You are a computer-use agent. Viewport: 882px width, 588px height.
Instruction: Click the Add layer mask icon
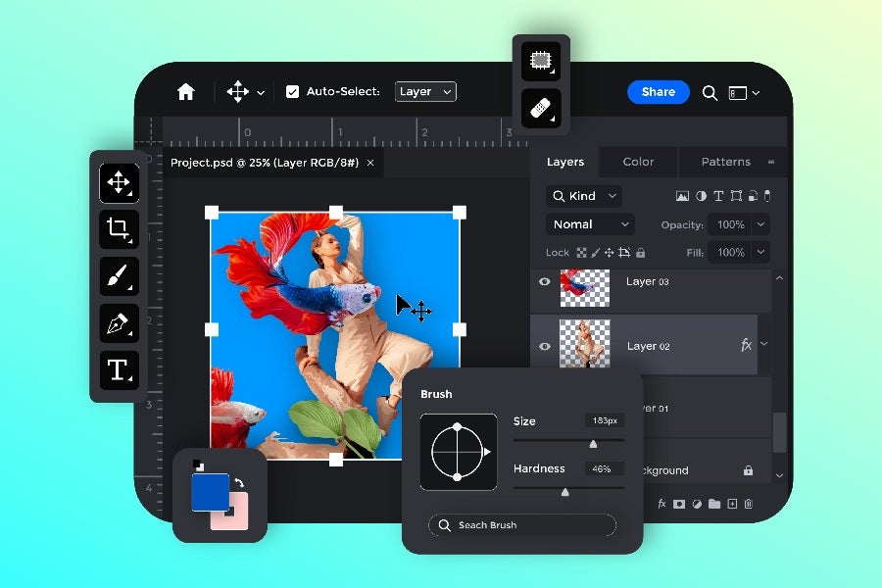tap(679, 504)
